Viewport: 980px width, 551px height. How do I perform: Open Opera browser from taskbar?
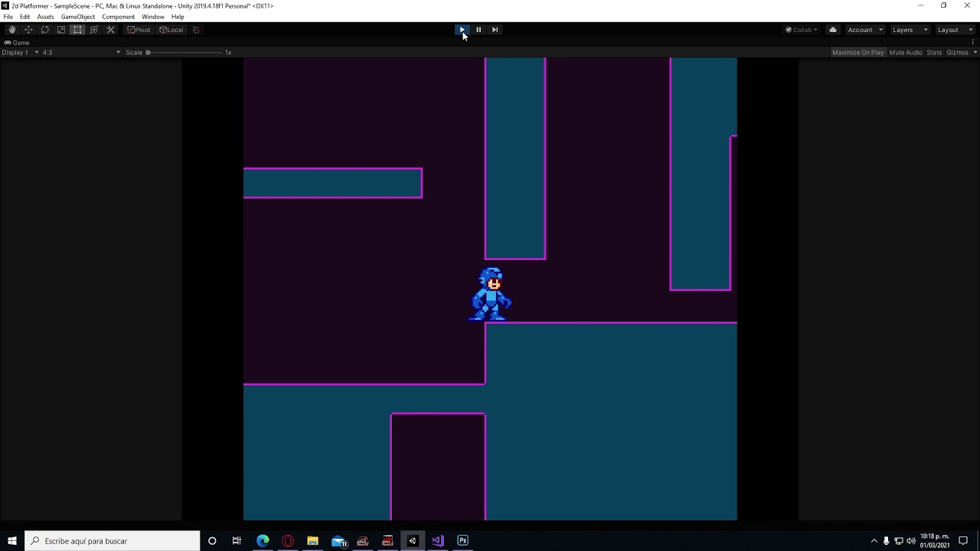click(288, 541)
